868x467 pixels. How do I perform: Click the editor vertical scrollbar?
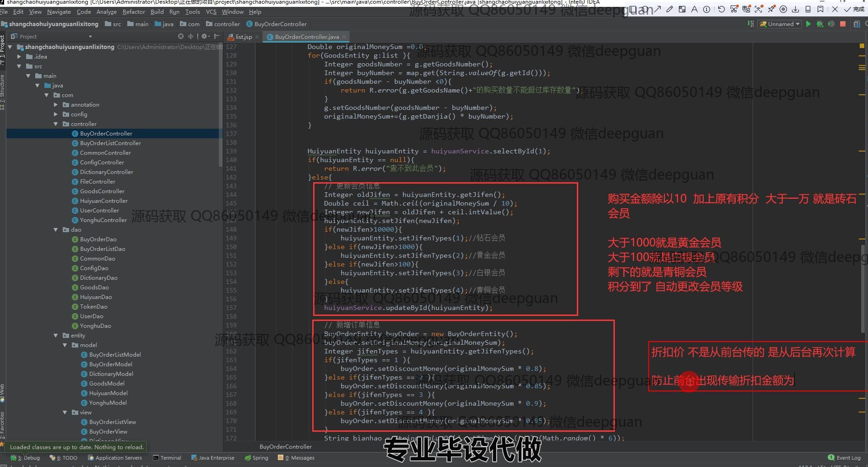863,288
